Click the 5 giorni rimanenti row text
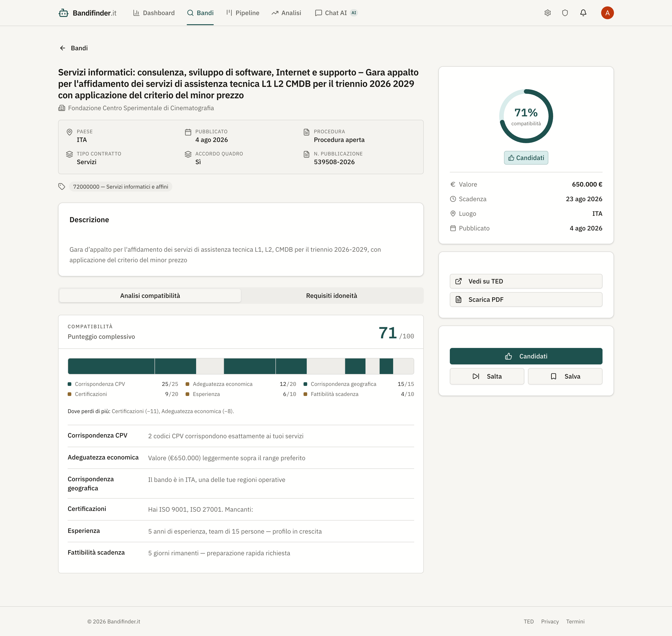The image size is (672, 636). [x=219, y=553]
